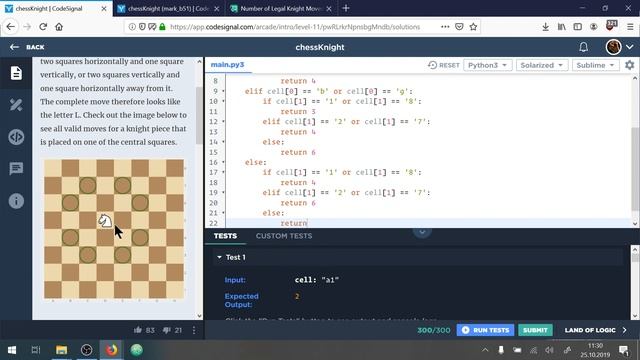Open Windows Start menu
The height and width of the screenshot is (360, 640).
tap(12, 350)
